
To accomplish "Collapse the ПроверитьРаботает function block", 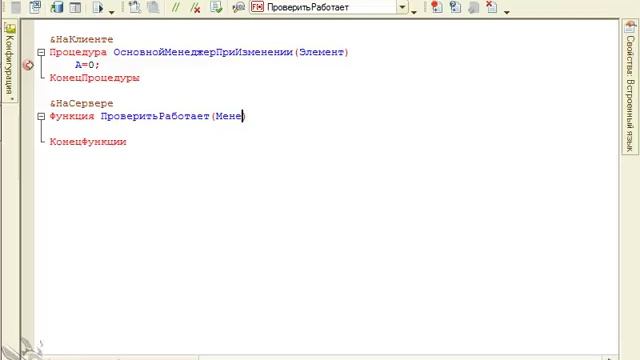I will (41, 116).
